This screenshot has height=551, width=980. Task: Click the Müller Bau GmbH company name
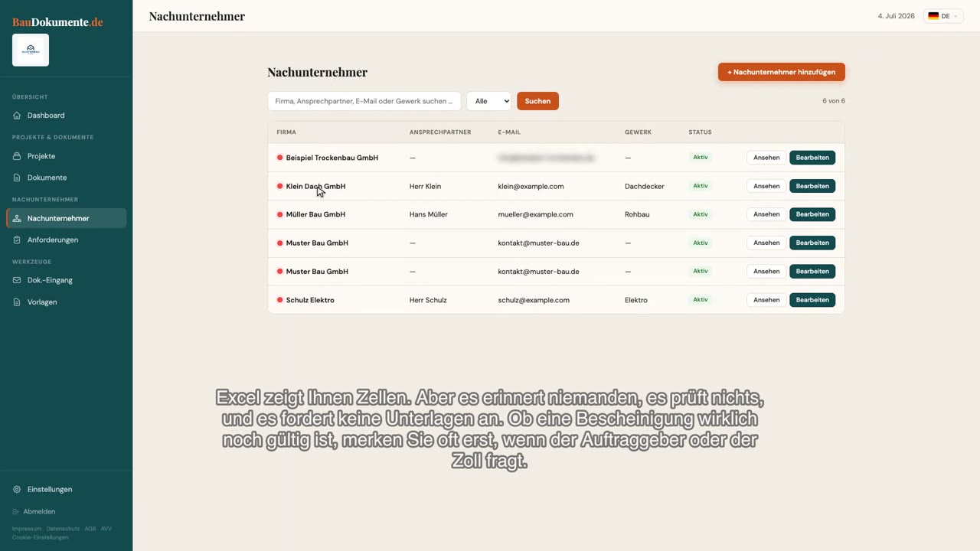(x=315, y=214)
